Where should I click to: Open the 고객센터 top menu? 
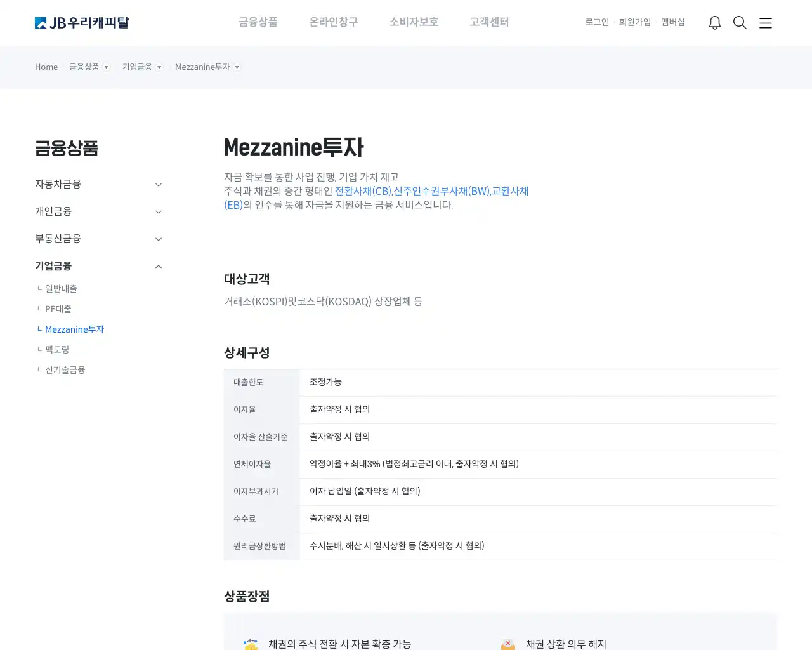[489, 22]
